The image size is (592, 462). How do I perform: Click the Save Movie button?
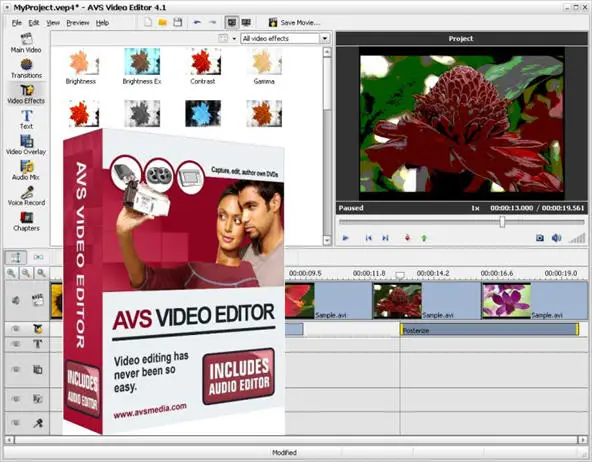294,23
